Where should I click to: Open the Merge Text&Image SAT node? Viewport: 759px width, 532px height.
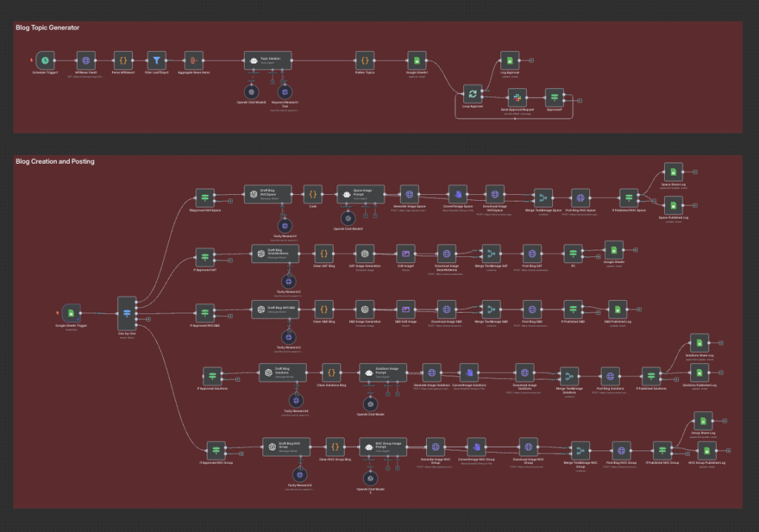coord(491,253)
